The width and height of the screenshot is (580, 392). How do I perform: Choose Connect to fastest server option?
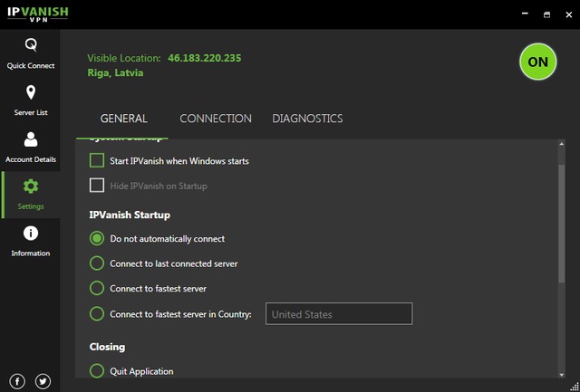97,288
